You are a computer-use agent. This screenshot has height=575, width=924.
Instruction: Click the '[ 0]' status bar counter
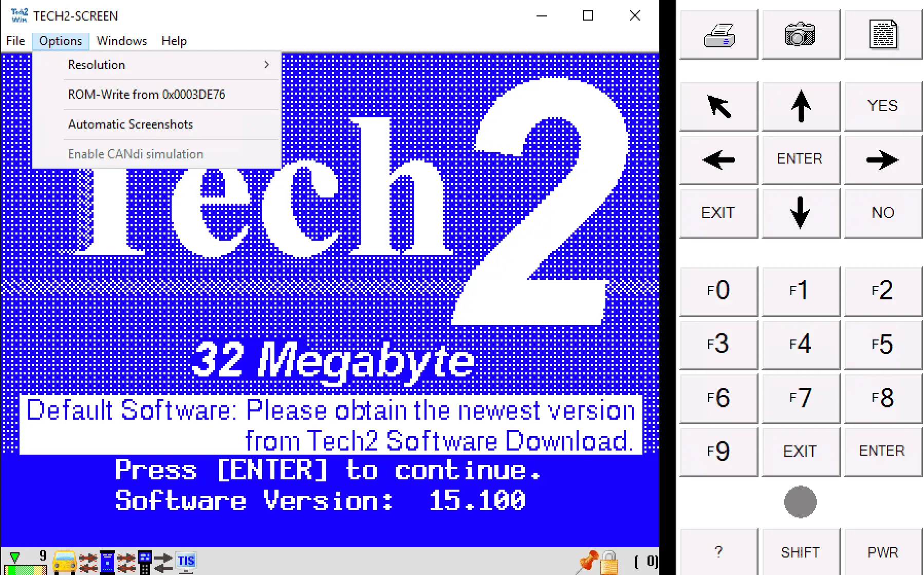click(646, 561)
